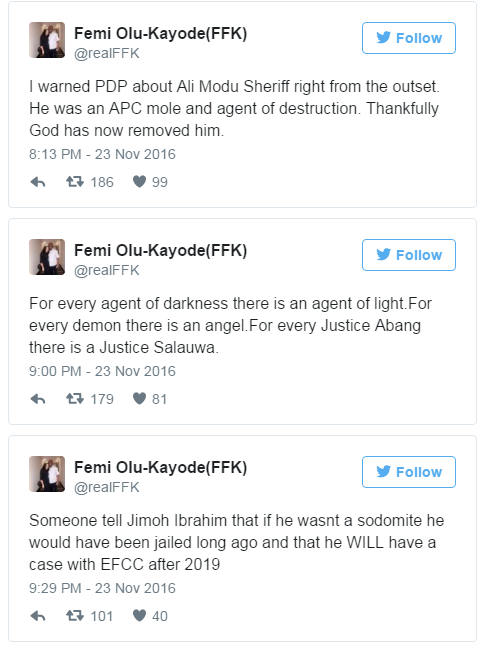Viewport: 484px width, 648px height.
Task: Like the tweet with 40 likes
Action: [x=139, y=616]
